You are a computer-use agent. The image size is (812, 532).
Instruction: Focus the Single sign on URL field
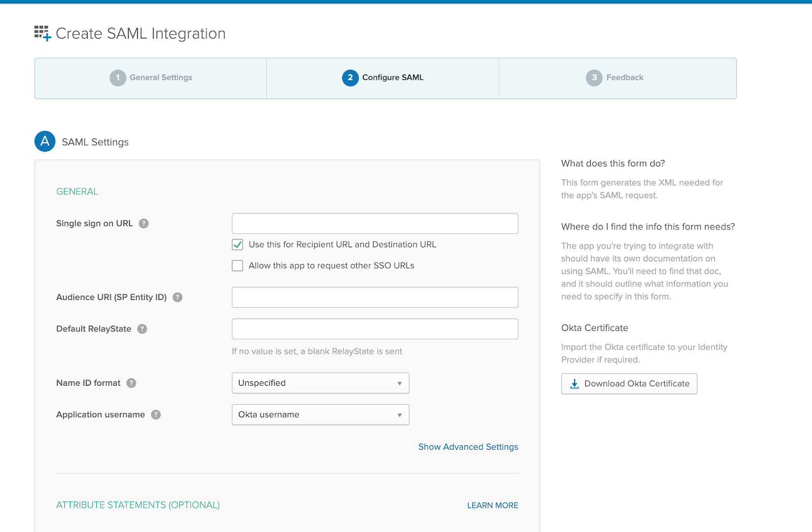[x=375, y=223]
